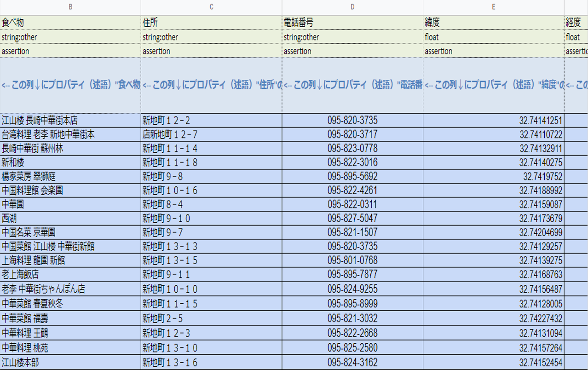
Task: Select cell 中国菜館 江山楼 中華街新館
Action: point(70,246)
